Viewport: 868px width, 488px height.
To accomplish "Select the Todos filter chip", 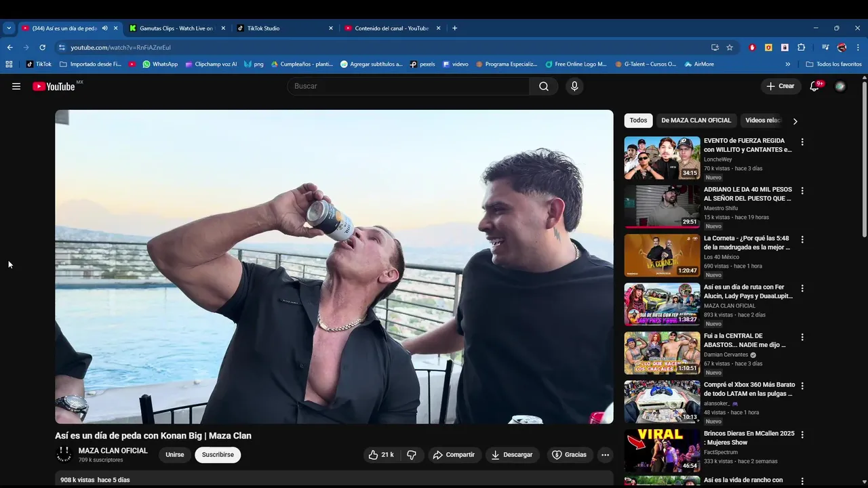I will 638,121.
